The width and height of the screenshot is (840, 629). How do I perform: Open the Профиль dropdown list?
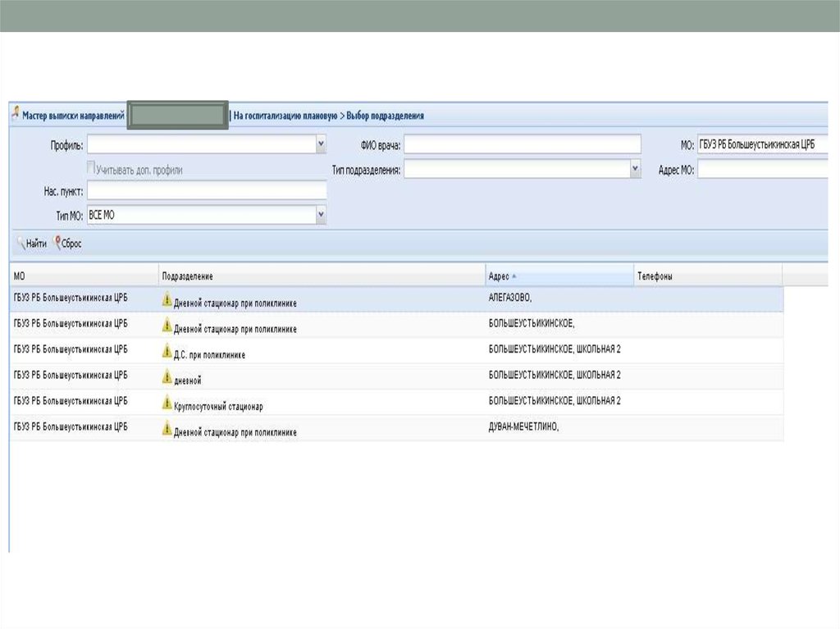(321, 144)
